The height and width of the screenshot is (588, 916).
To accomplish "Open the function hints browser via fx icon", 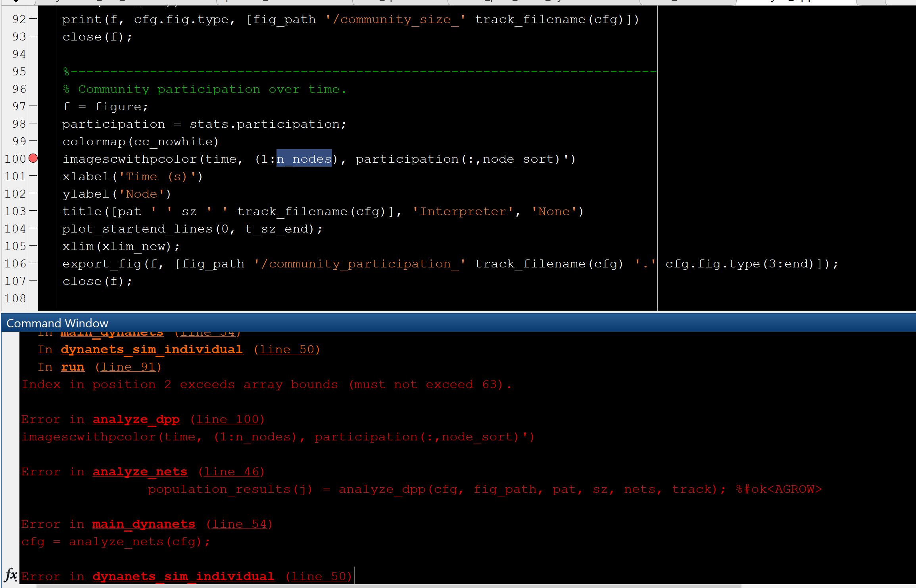I will [x=11, y=575].
